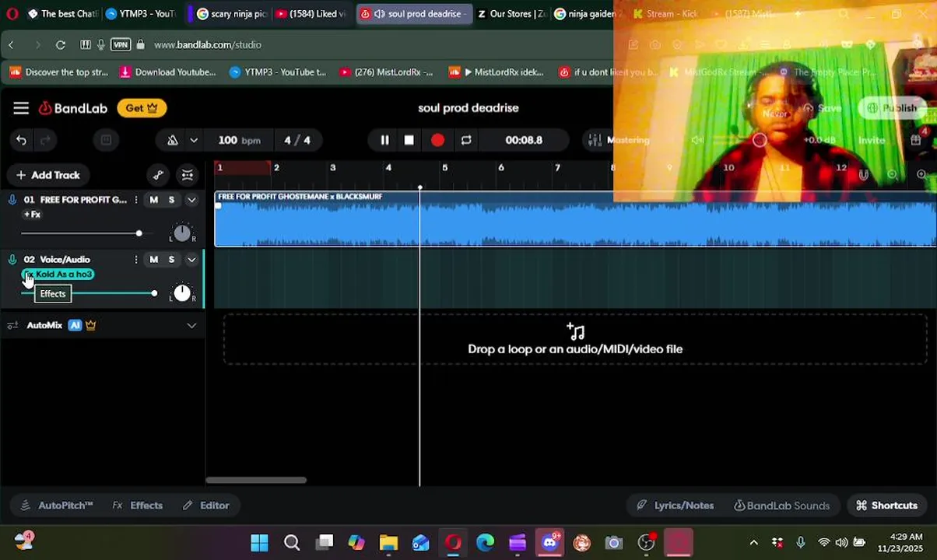This screenshot has width=937, height=560.
Task: Click timeline ruler bar 6
Action: (x=500, y=168)
